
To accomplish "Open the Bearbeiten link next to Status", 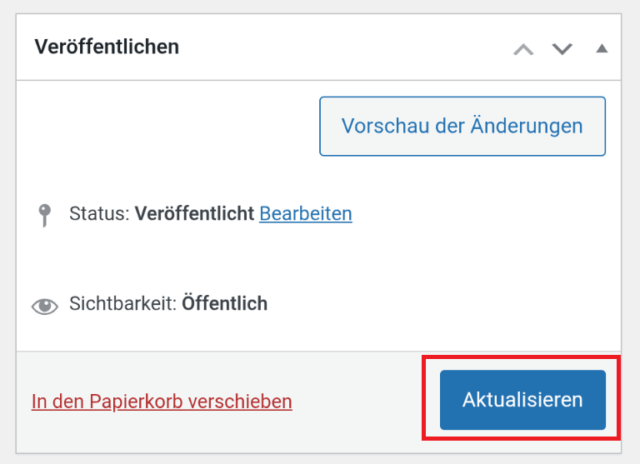I will coord(305,213).
